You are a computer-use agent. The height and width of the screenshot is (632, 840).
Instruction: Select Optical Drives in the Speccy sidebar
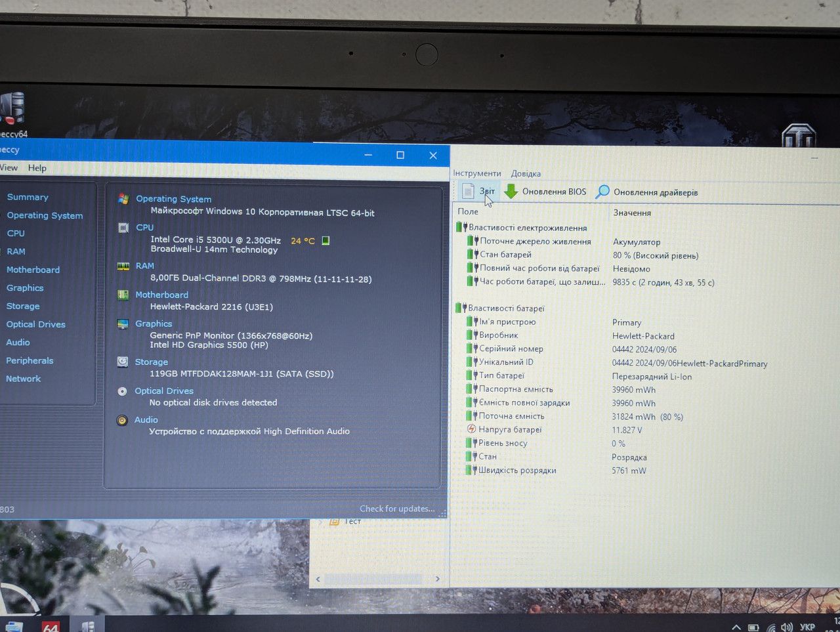click(x=36, y=324)
